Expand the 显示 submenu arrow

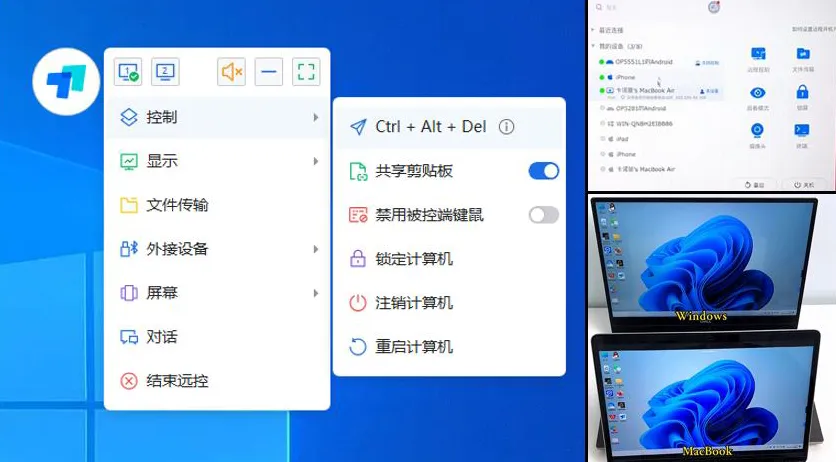click(316, 161)
